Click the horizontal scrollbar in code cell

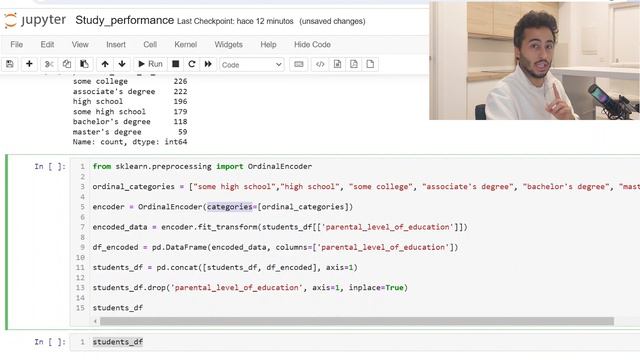(357, 321)
